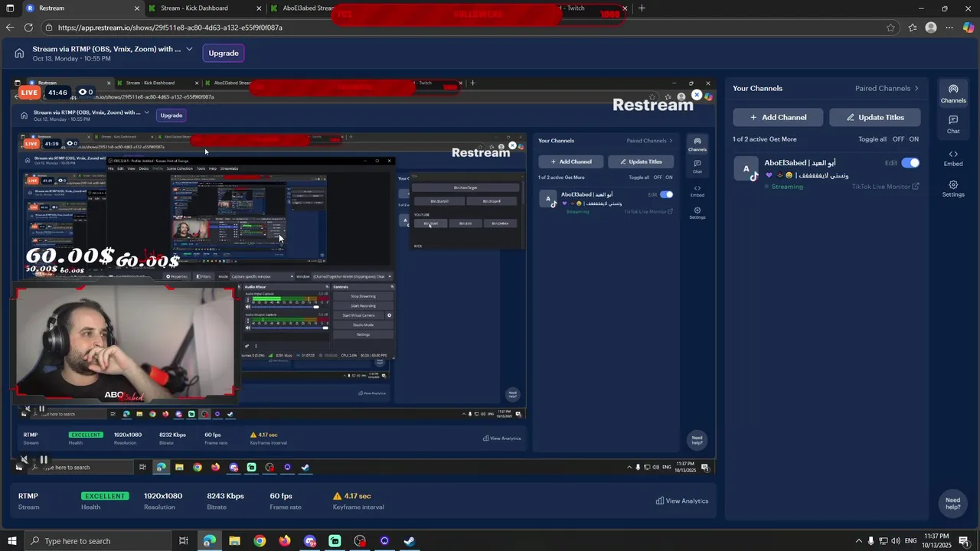Viewport: 980px width, 551px height.
Task: Click the Update Titles button
Action: 874,117
